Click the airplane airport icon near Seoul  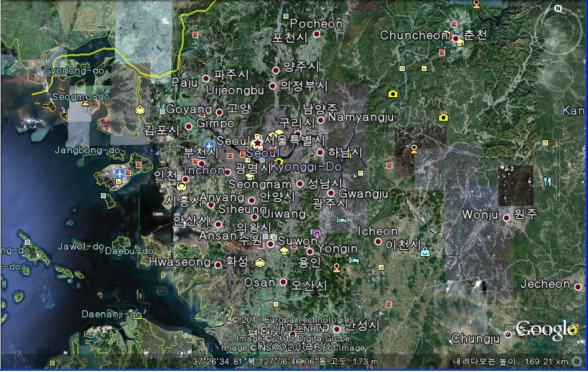click(209, 145)
